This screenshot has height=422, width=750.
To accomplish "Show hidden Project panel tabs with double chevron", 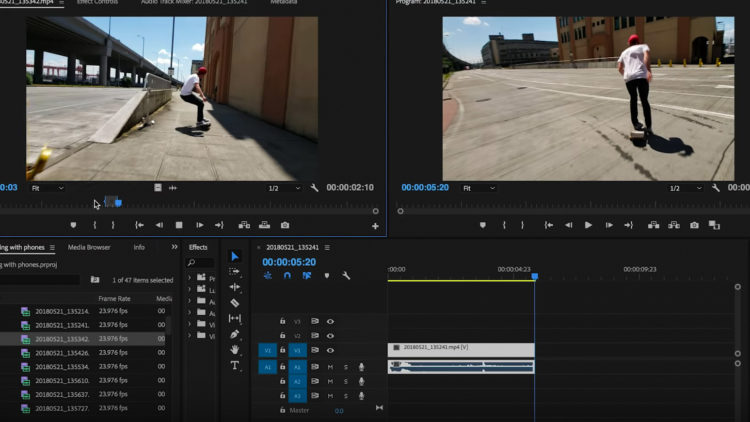I will point(174,247).
